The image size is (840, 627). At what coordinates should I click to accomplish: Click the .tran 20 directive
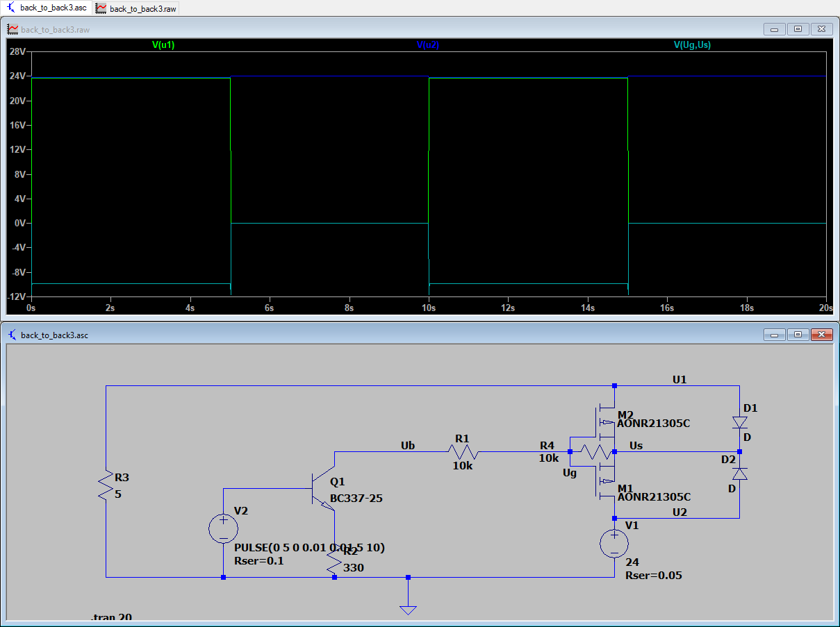pos(111,617)
